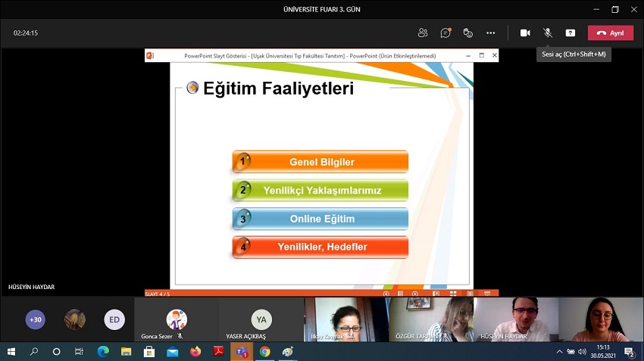Open Adobe Acrobat Reader from the taskbar

coord(218,352)
